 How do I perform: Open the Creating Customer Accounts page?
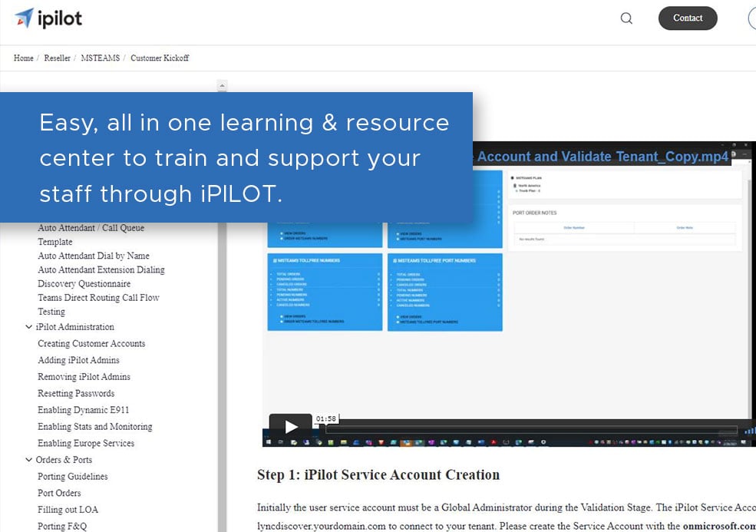[91, 343]
